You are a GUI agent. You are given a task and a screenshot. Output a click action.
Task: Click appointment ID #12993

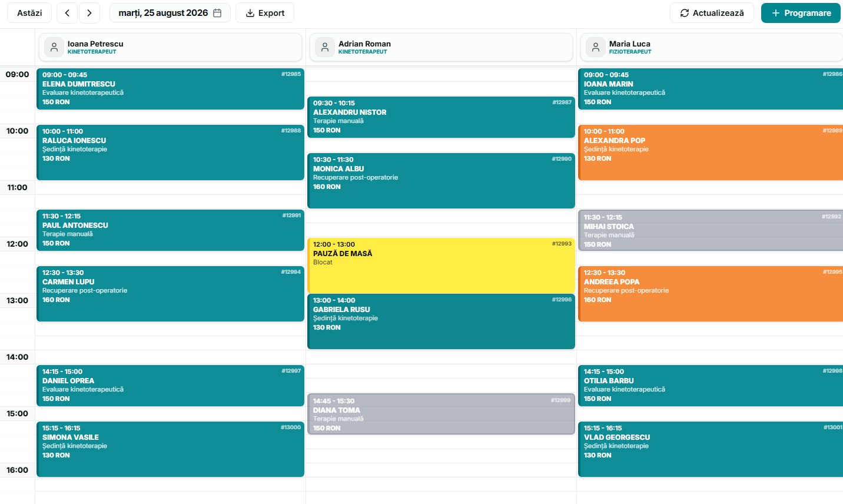[562, 244]
